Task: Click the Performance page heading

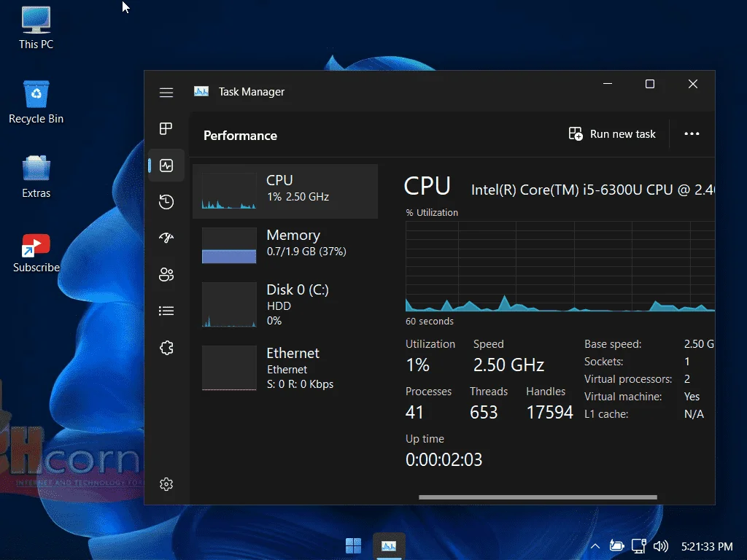Action: (x=240, y=136)
